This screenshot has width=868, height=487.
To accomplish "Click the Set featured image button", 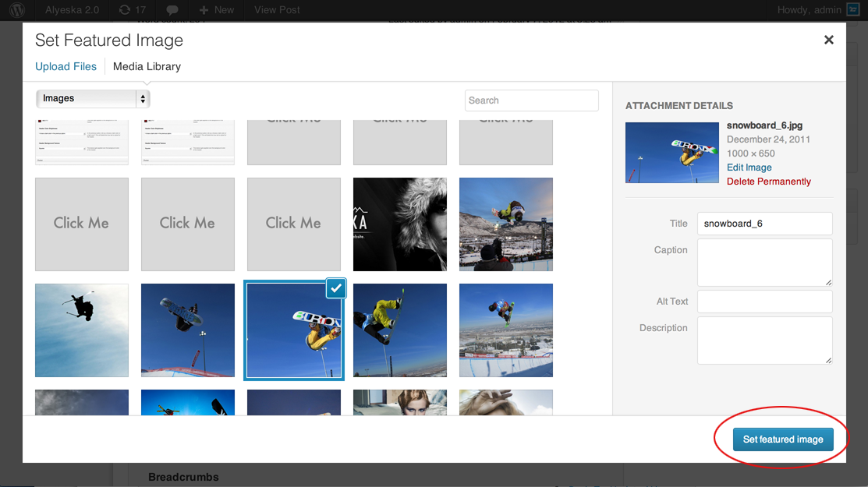I will [783, 439].
